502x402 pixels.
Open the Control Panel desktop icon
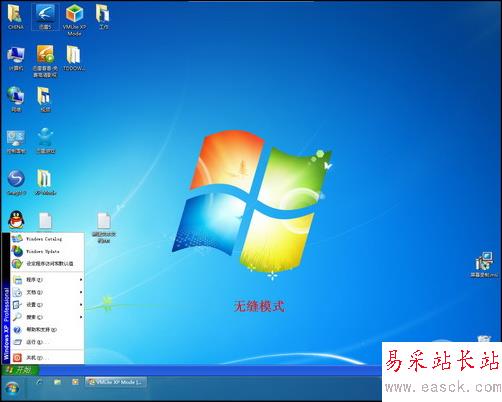tap(16, 142)
